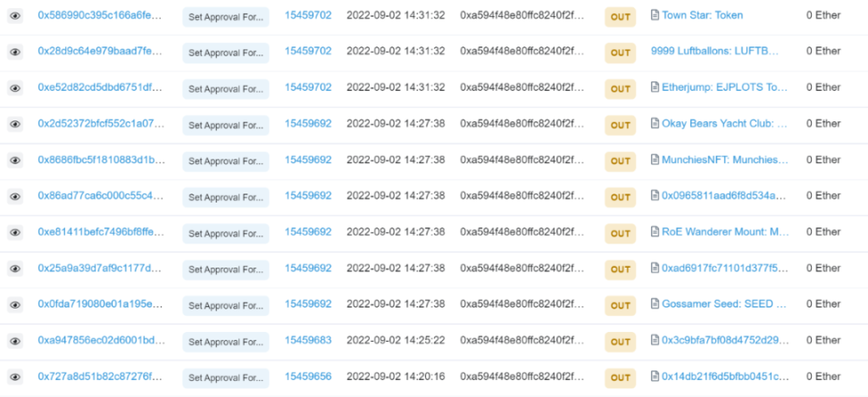Open transaction hash 0x25a9a39d7af9c1177d
868x397 pixels.
(101, 269)
